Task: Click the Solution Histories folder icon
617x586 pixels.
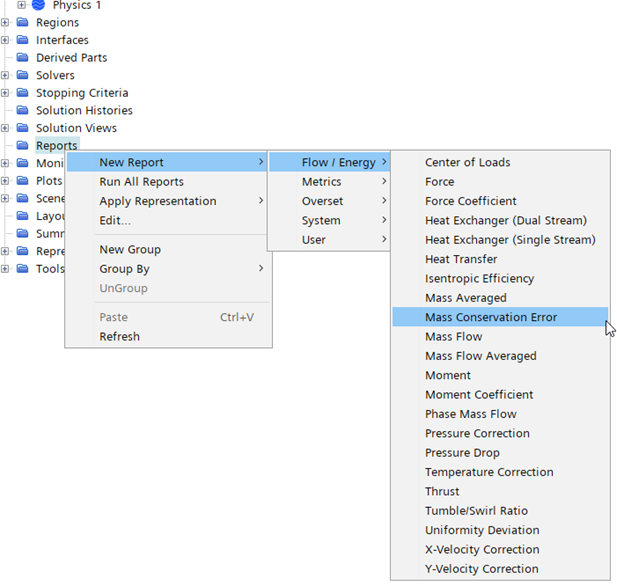Action: (x=22, y=110)
